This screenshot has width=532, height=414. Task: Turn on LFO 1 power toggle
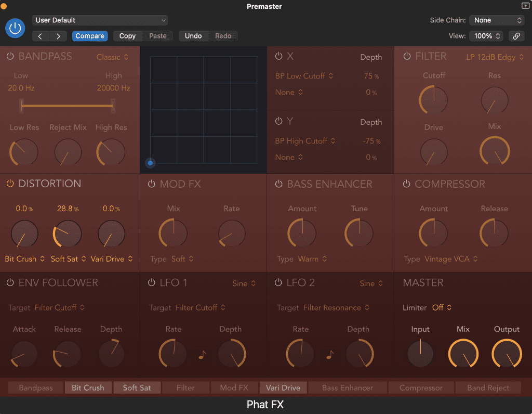[151, 282]
